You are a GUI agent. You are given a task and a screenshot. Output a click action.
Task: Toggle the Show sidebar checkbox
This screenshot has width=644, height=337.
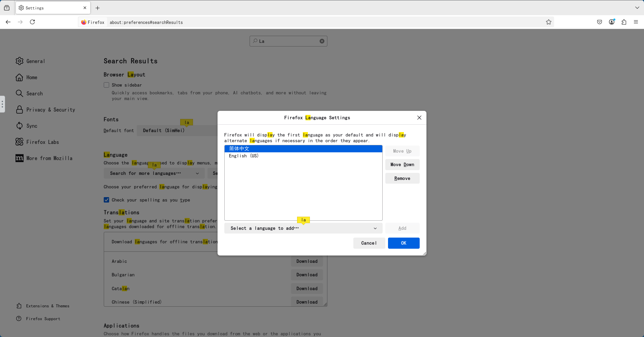[106, 85]
